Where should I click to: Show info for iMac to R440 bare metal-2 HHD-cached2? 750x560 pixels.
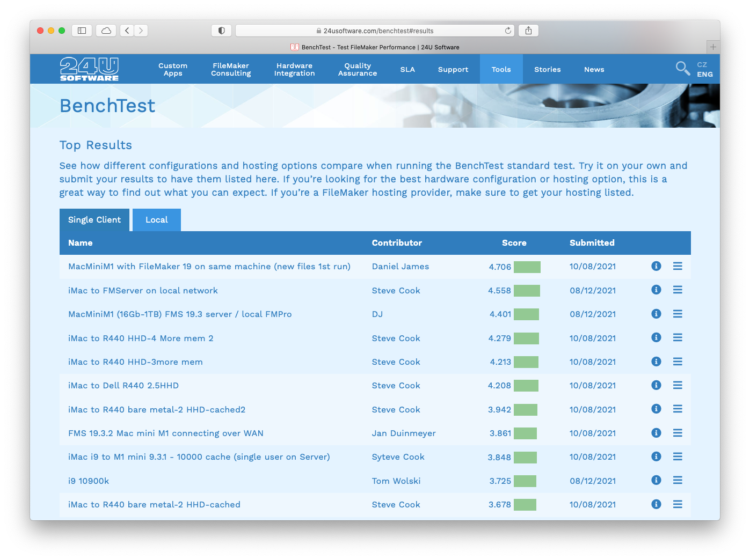656,409
